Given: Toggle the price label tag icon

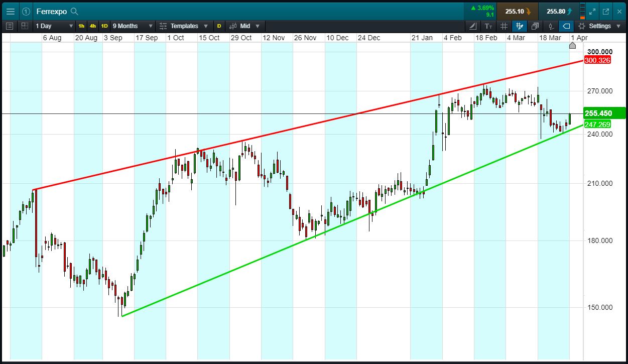Looking at the screenshot, I should coord(566,26).
